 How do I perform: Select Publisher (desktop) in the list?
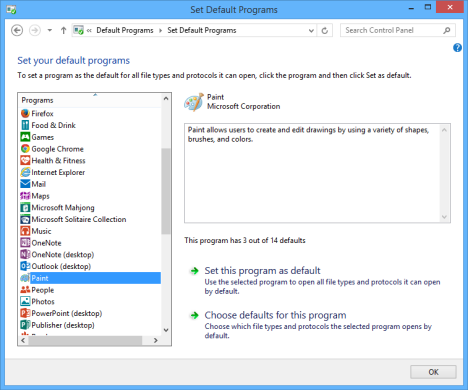tap(63, 325)
